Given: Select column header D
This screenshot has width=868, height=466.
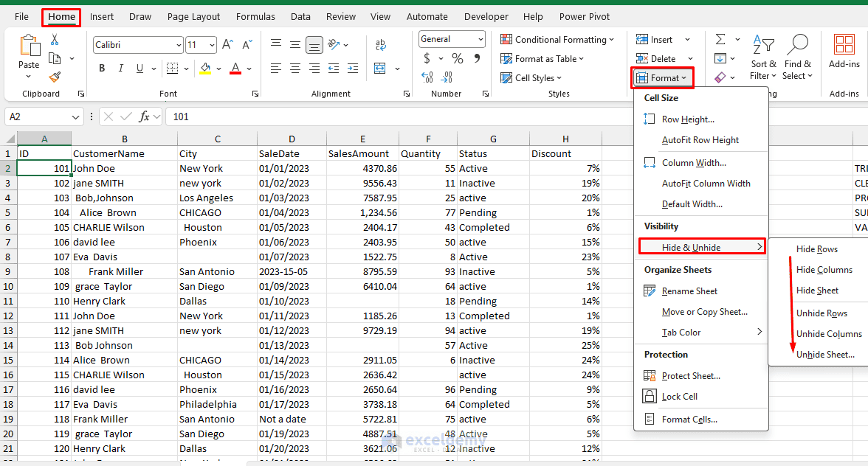Looking at the screenshot, I should (292, 139).
